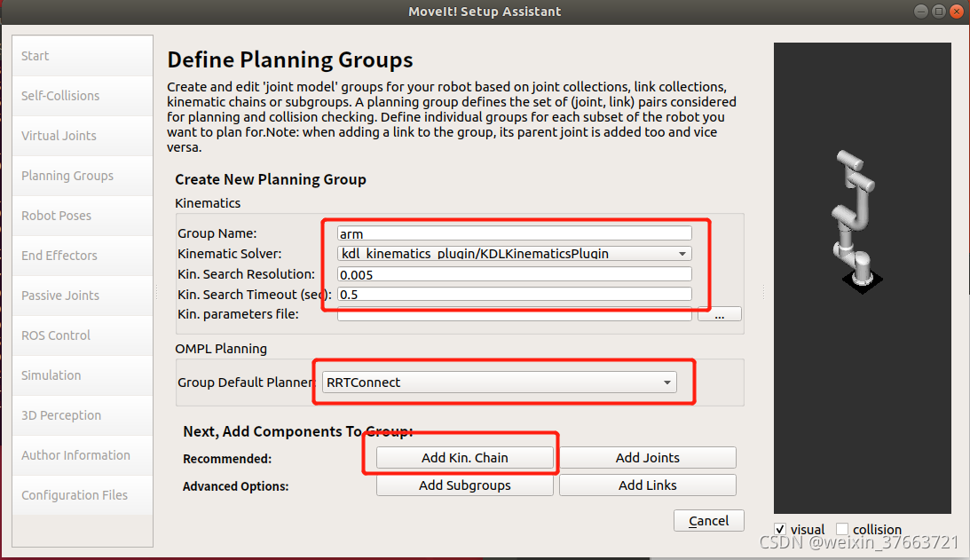Click the 'OMPL Planning' label

[x=221, y=349]
